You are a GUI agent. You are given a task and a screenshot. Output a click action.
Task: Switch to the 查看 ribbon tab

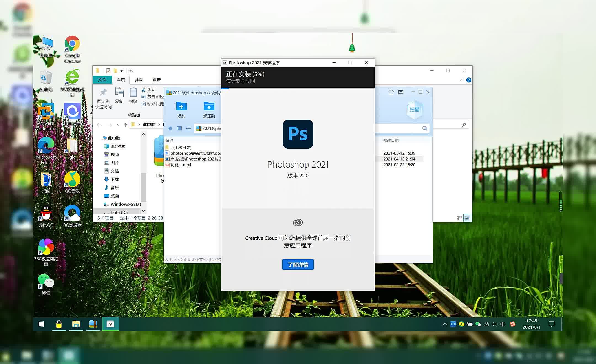[x=157, y=80]
